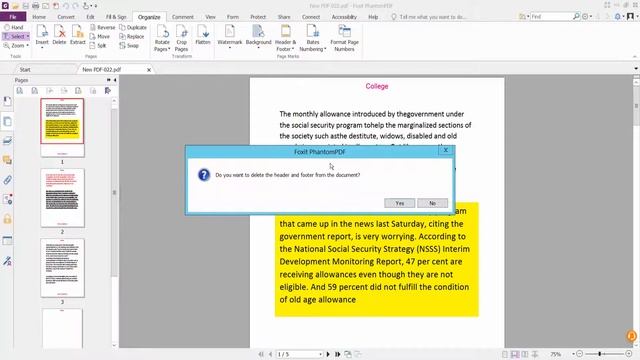Open the Digital Signatures pen panel
640x360 pixels.
click(7, 260)
